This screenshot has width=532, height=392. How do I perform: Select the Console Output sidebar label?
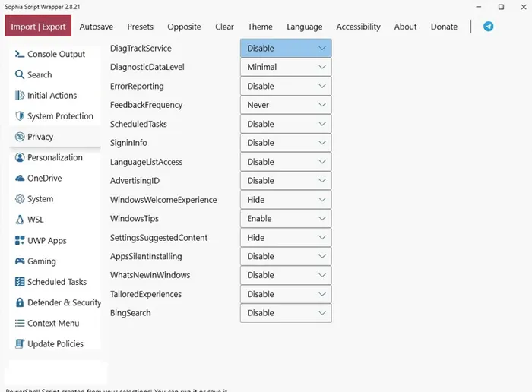[x=56, y=54]
